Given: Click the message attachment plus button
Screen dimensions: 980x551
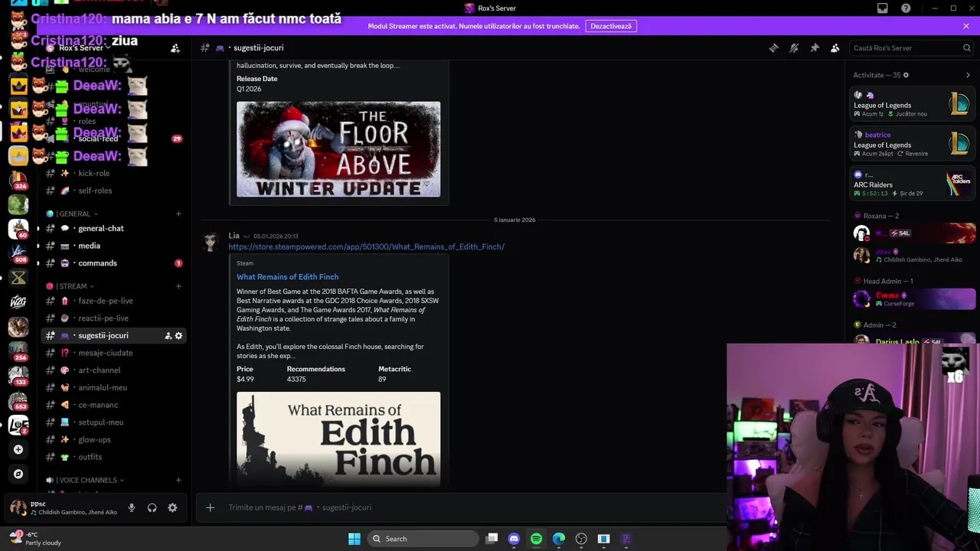Looking at the screenshot, I should [x=211, y=507].
